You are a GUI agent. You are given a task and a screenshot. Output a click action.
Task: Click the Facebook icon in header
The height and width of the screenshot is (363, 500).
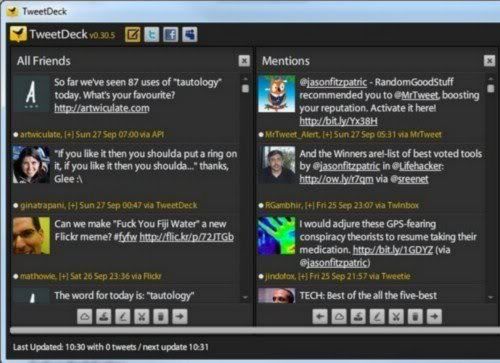click(171, 34)
